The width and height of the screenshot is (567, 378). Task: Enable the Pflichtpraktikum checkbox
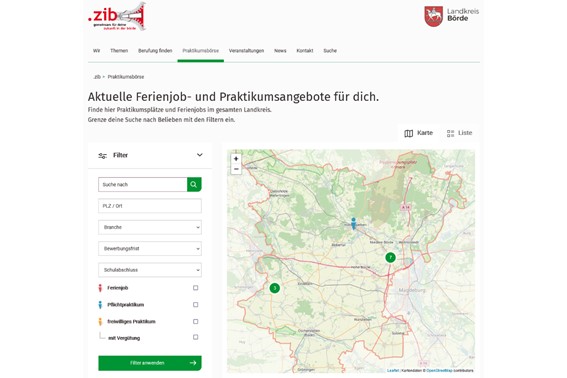(x=196, y=305)
